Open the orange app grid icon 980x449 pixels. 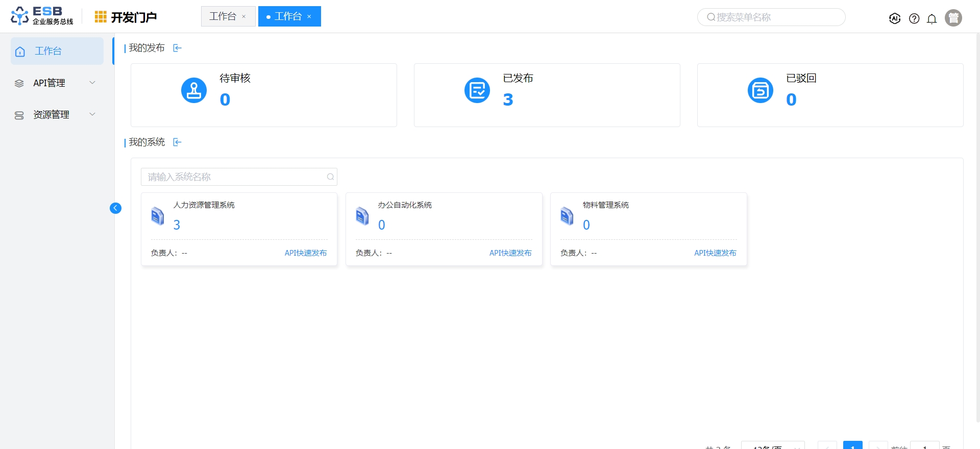pos(101,17)
